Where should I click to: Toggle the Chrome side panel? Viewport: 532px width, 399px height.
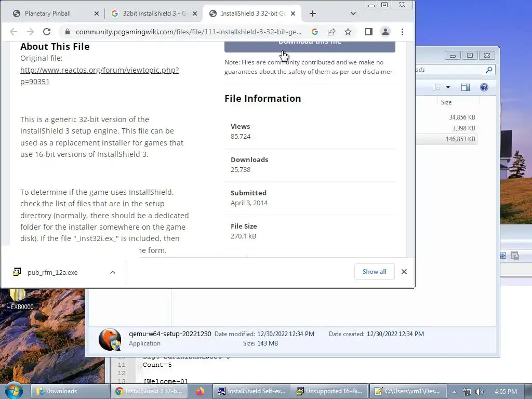tap(369, 32)
